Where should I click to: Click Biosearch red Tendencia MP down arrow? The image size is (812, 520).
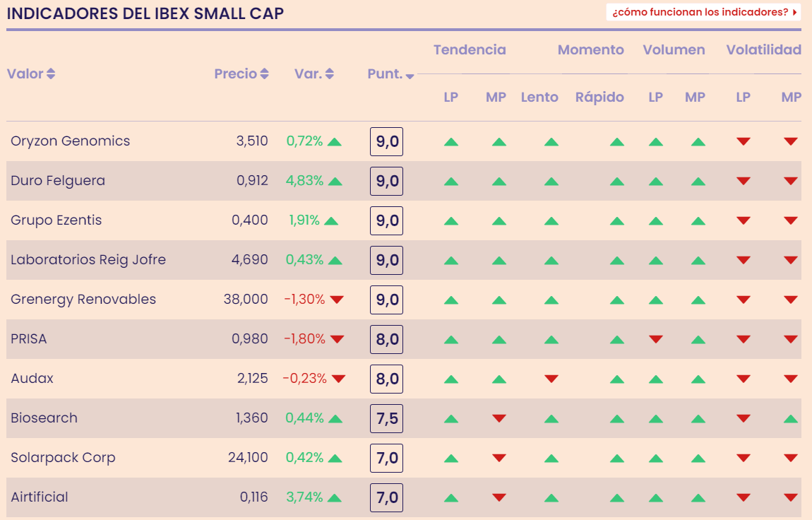pyautogui.click(x=499, y=419)
